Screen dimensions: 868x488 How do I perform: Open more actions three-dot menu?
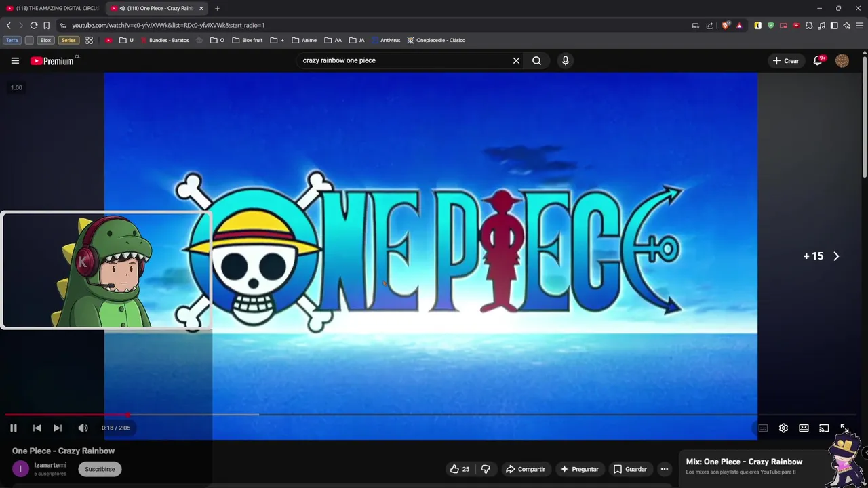point(665,469)
